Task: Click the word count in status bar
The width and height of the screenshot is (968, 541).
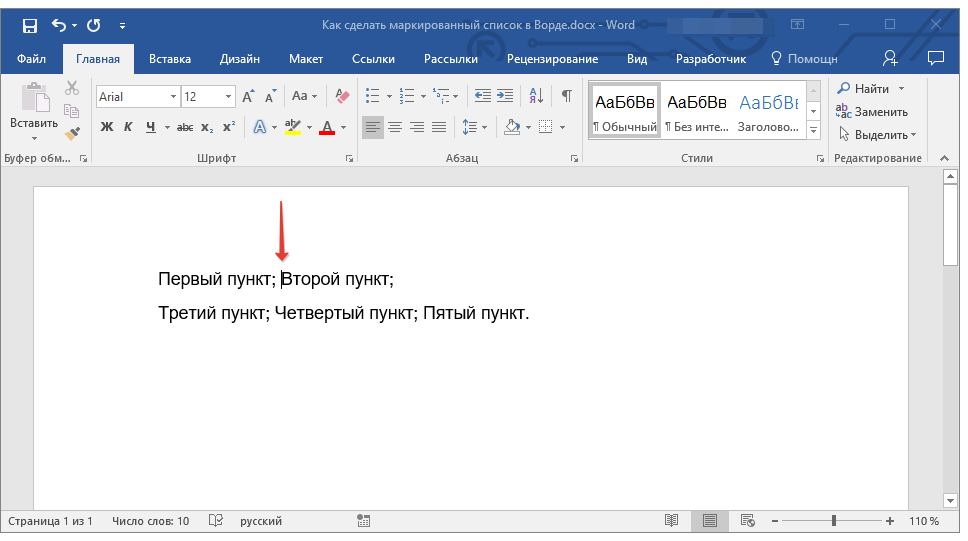Action: point(151,521)
